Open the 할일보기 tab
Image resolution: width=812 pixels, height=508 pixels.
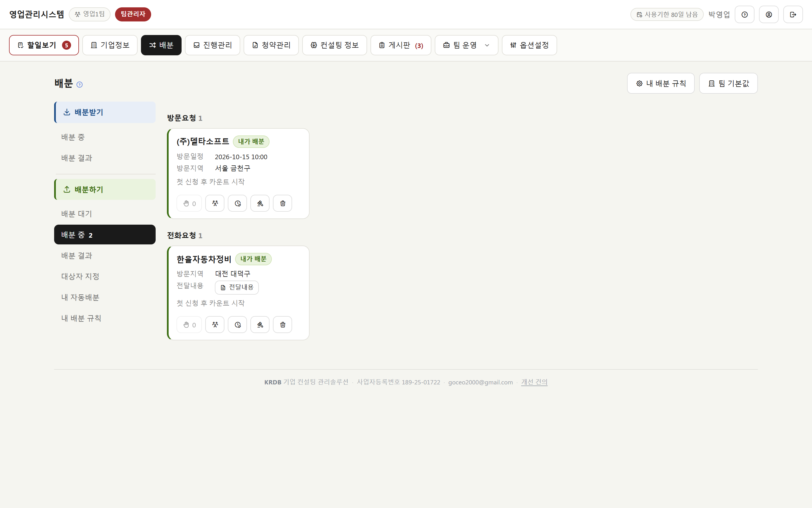pyautogui.click(x=44, y=45)
